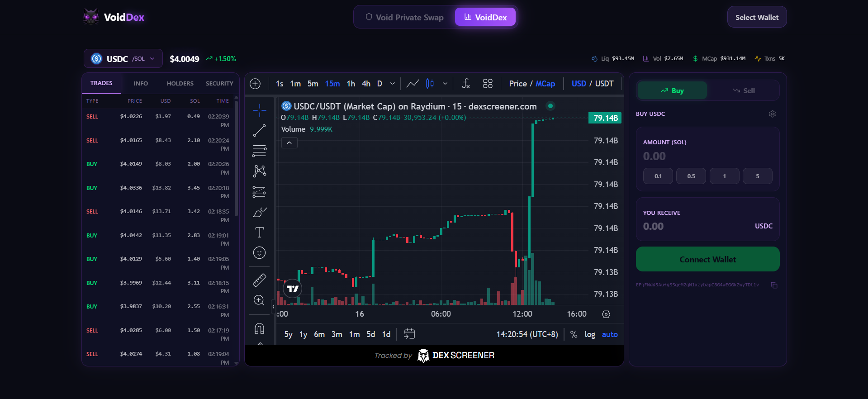This screenshot has height=399, width=868.
Task: Open the DEX Screener tracked-by link
Action: 434,356
